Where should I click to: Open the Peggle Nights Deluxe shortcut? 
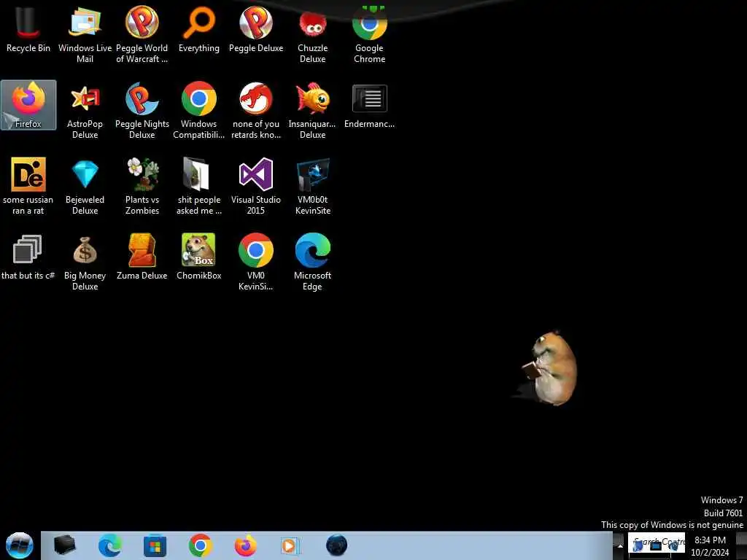[142, 111]
